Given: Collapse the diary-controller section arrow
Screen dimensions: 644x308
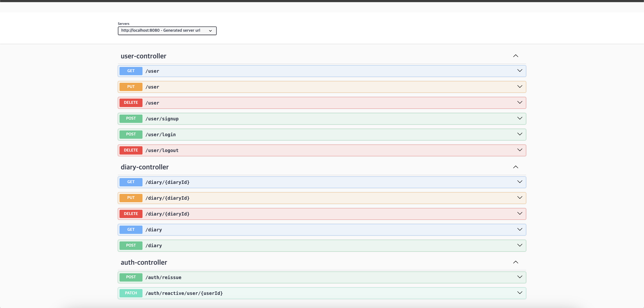Looking at the screenshot, I should point(516,167).
